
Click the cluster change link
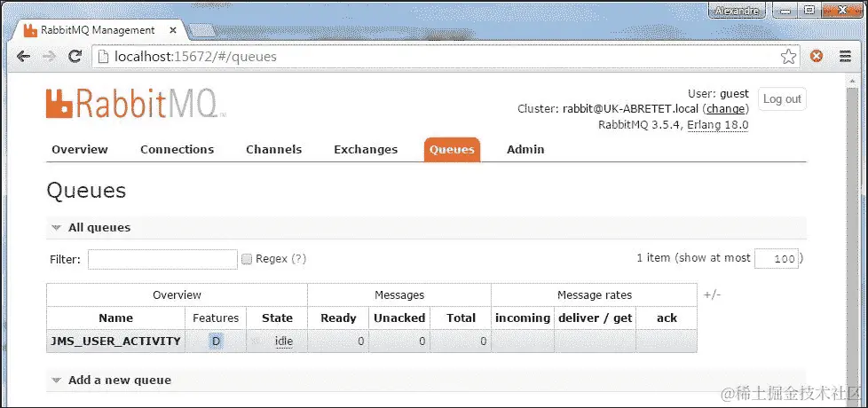click(726, 109)
